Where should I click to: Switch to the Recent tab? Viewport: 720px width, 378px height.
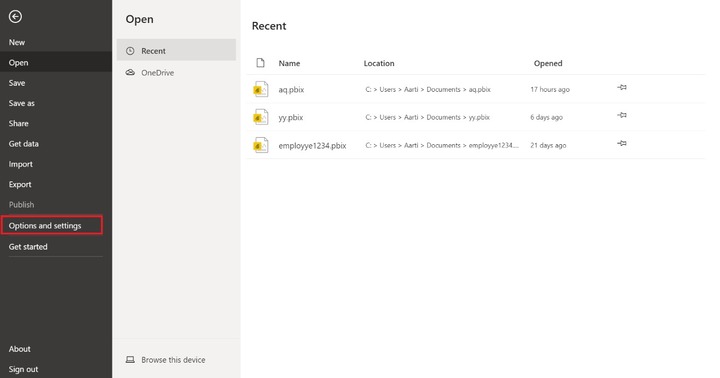(x=176, y=50)
